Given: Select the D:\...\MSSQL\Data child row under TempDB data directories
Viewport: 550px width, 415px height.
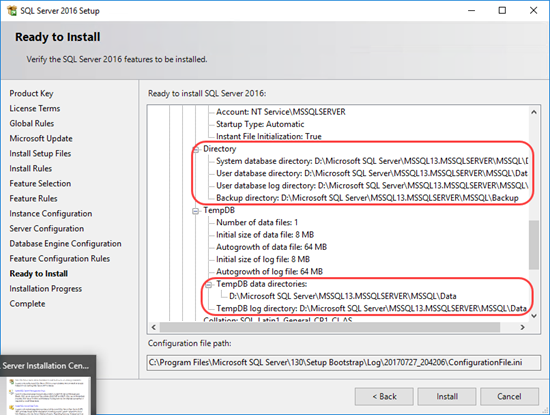Looking at the screenshot, I should [343, 296].
